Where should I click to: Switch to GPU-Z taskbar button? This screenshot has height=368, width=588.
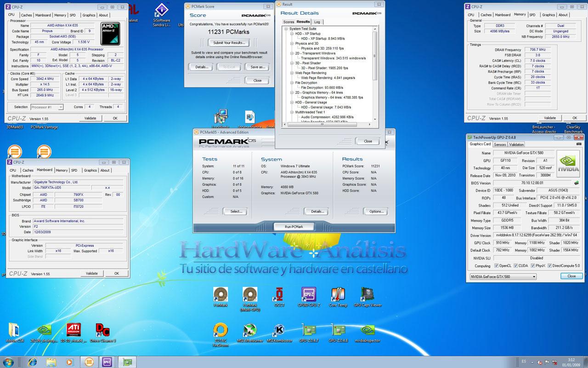click(127, 362)
